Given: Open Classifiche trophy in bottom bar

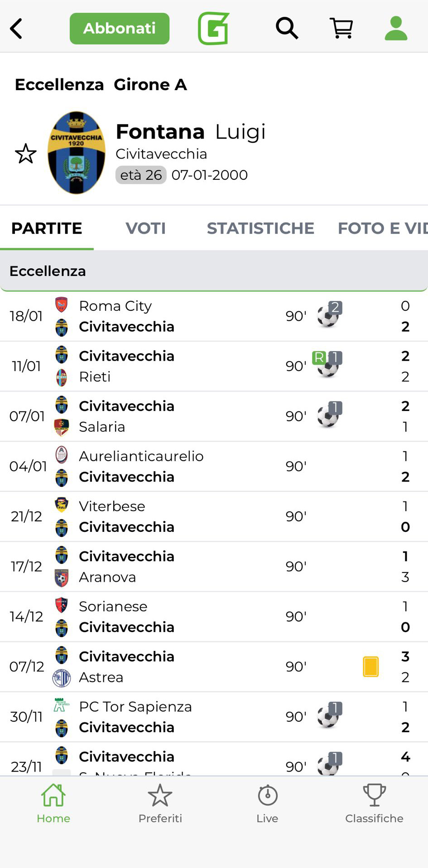Looking at the screenshot, I should tap(374, 804).
